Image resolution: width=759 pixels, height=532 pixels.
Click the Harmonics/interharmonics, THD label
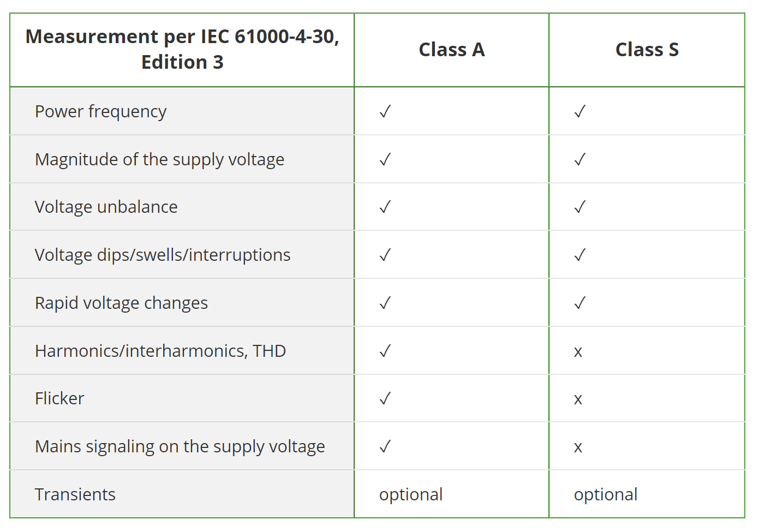tap(160, 351)
